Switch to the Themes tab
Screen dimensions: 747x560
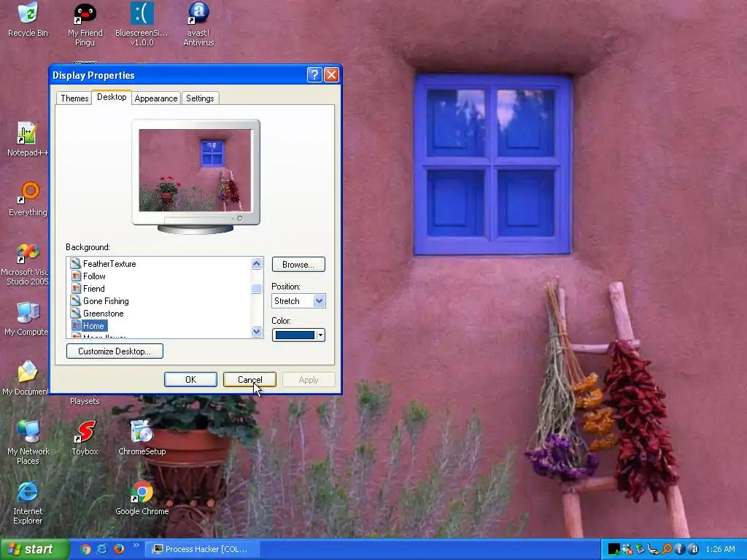coord(74,98)
